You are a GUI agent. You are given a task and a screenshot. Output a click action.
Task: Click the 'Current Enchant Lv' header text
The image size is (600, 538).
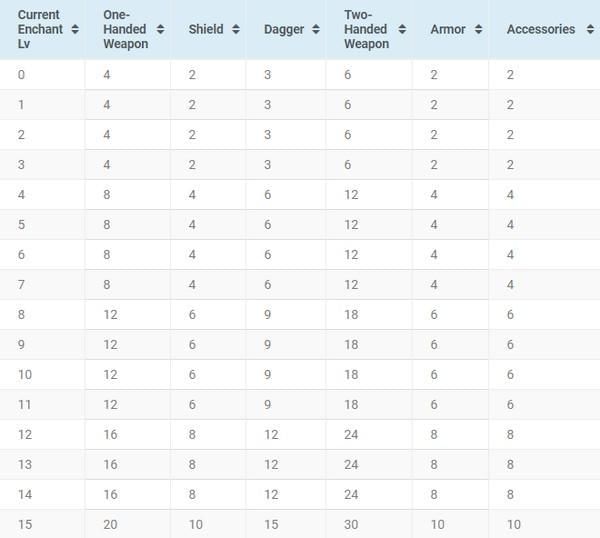40,30
